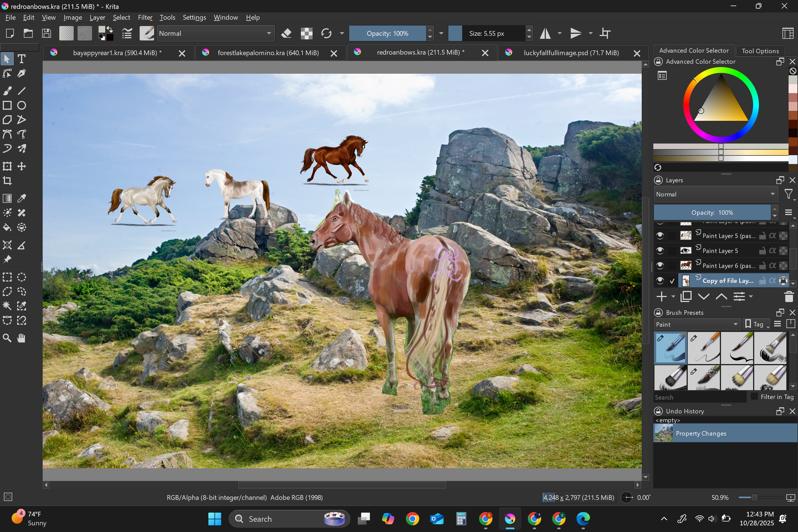Expand the layer blending mode dropdown

coord(715,194)
